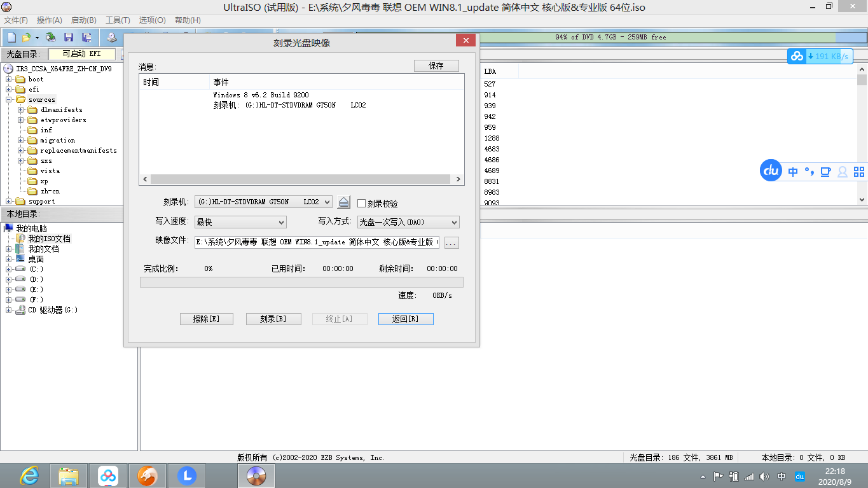This screenshot has height=488, width=868.
Task: Click the 完成比例 progress bar
Action: pos(301,282)
